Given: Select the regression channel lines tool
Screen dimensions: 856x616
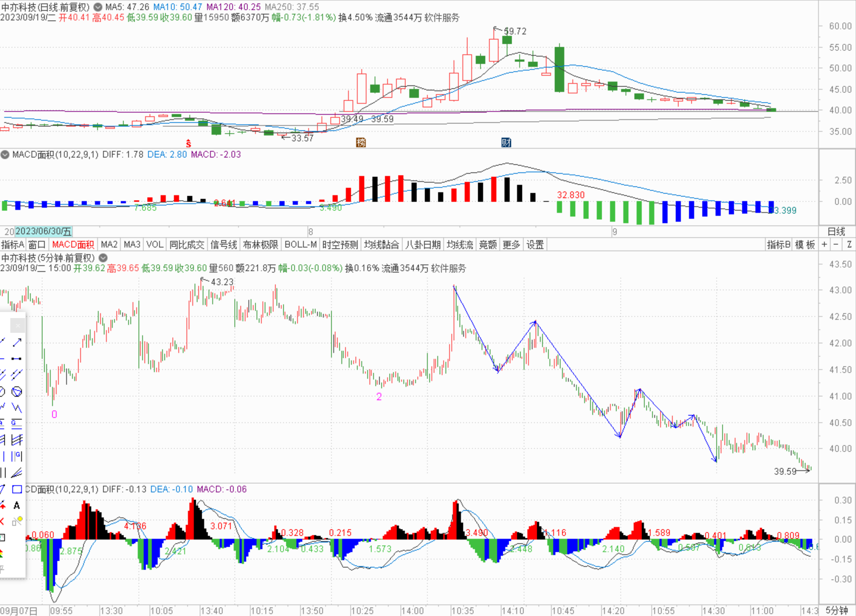Looking at the screenshot, I should (17, 440).
